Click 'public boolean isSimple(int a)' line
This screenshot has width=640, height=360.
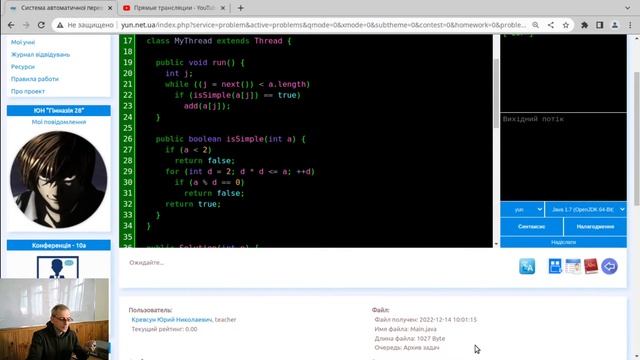[231, 139]
